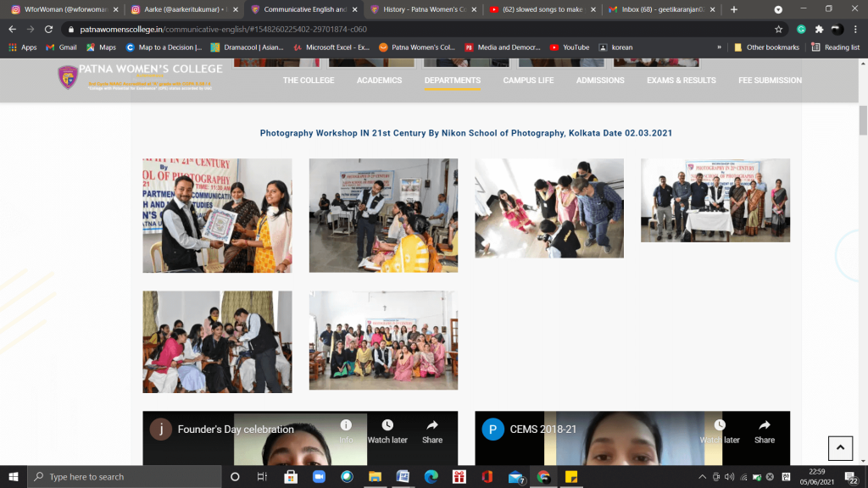868x488 pixels.
Task: Click the page vertical scrollbar thumb
Action: click(863, 119)
